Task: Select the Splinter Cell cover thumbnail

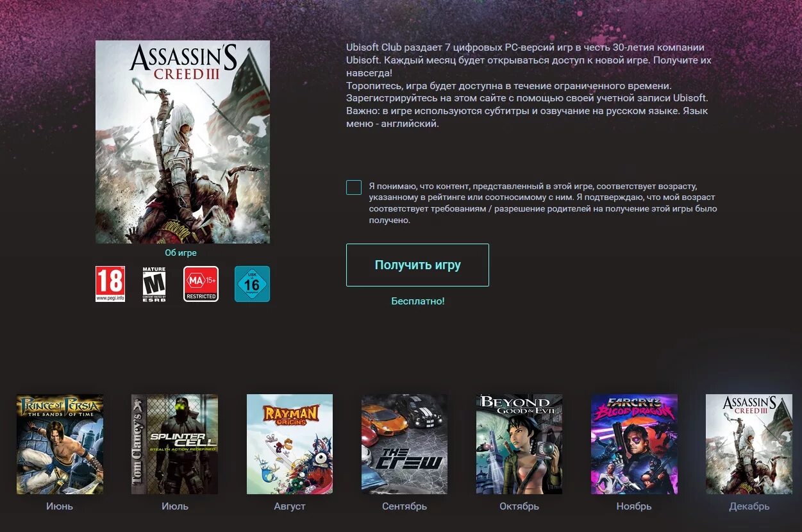Action: (x=174, y=444)
